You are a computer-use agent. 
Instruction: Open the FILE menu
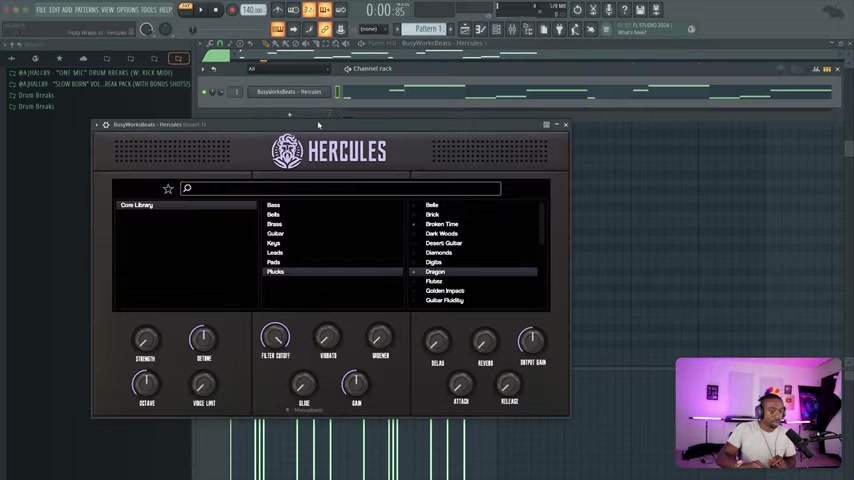point(41,10)
